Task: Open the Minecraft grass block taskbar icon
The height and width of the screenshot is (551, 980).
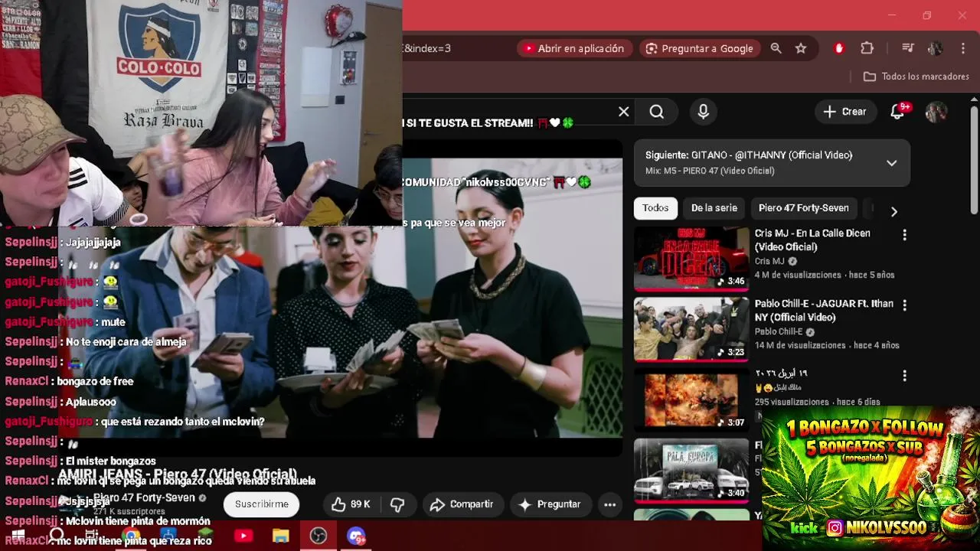Action: click(205, 536)
